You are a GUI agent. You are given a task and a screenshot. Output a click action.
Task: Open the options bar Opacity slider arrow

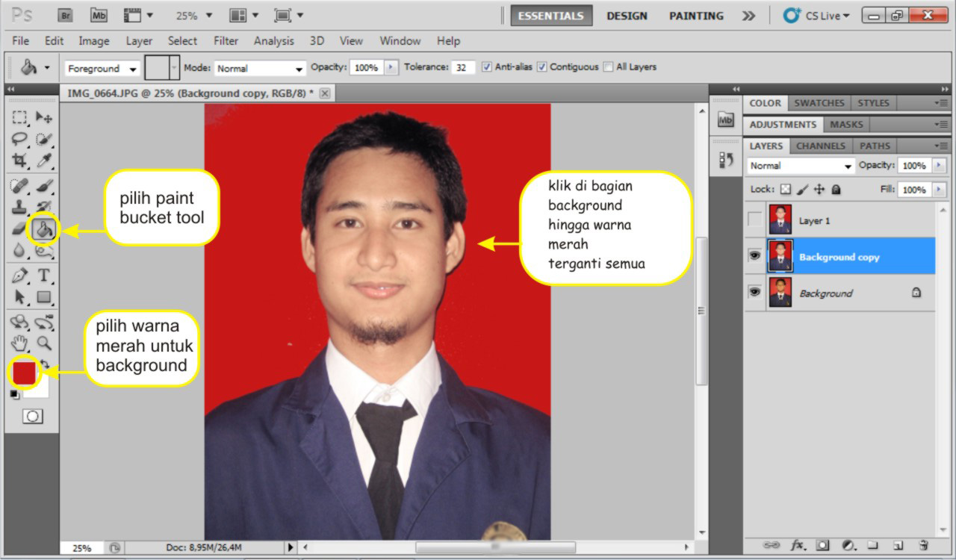[x=392, y=67]
